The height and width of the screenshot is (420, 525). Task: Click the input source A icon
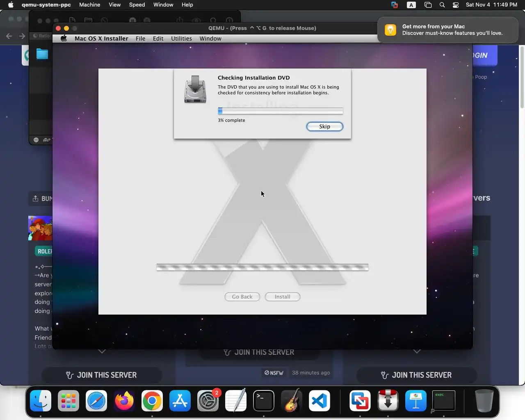pos(411,5)
